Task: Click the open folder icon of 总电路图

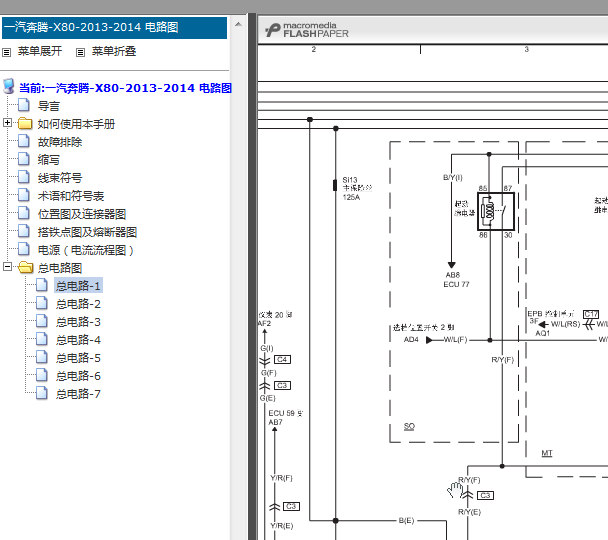Action: [x=26, y=267]
